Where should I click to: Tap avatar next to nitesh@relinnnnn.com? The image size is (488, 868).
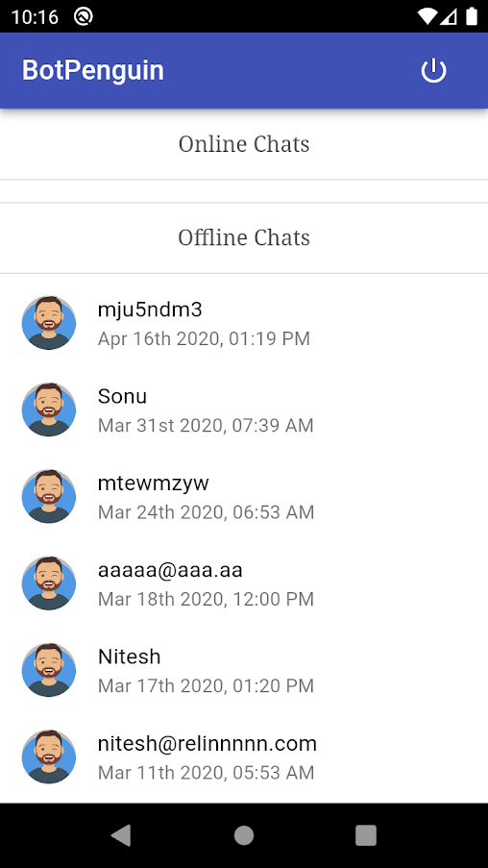[x=49, y=756]
